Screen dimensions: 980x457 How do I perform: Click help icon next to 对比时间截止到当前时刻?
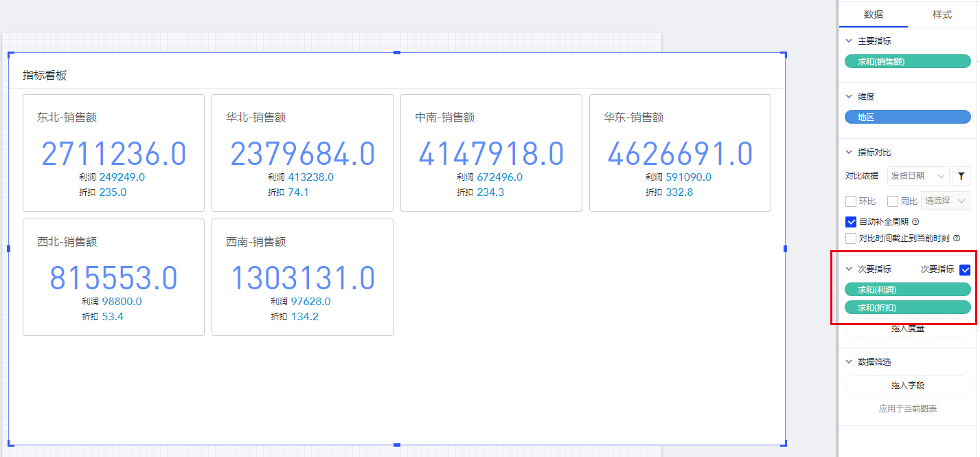tap(957, 238)
